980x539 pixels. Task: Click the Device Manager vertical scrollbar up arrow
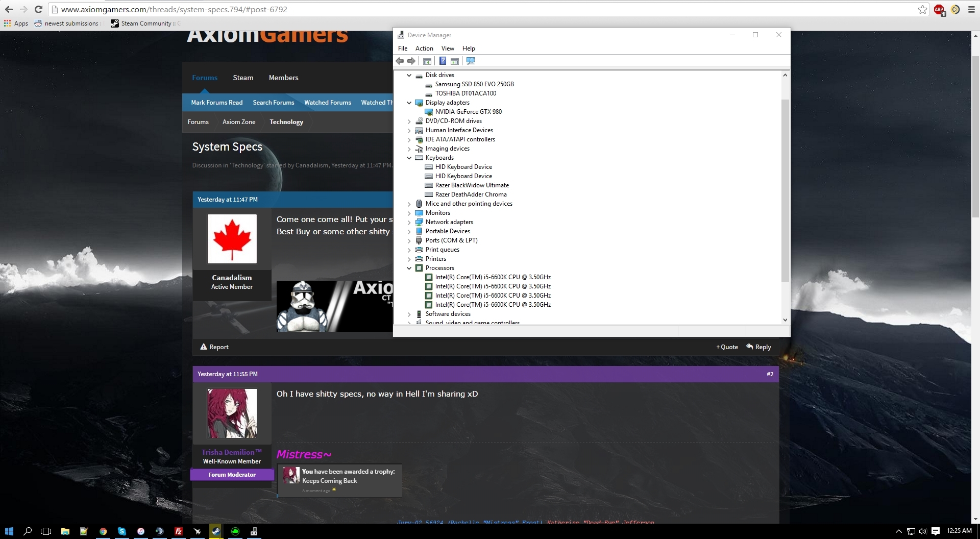(785, 75)
